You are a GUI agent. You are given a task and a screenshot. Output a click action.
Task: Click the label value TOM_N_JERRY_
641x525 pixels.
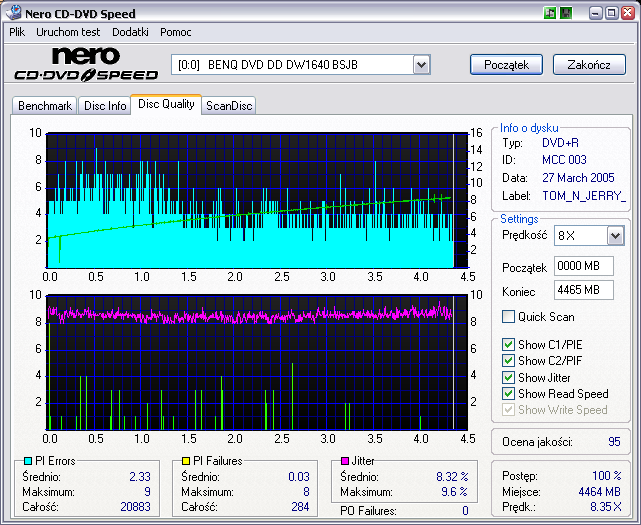584,196
